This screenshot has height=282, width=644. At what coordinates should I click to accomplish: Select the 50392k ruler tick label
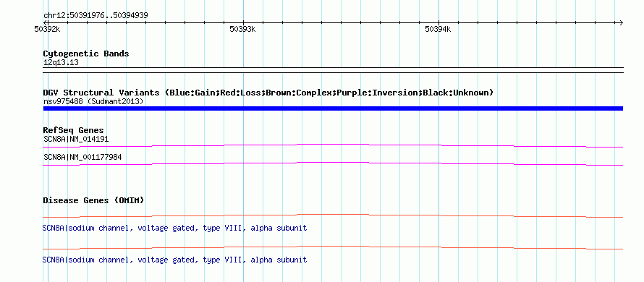[48, 29]
